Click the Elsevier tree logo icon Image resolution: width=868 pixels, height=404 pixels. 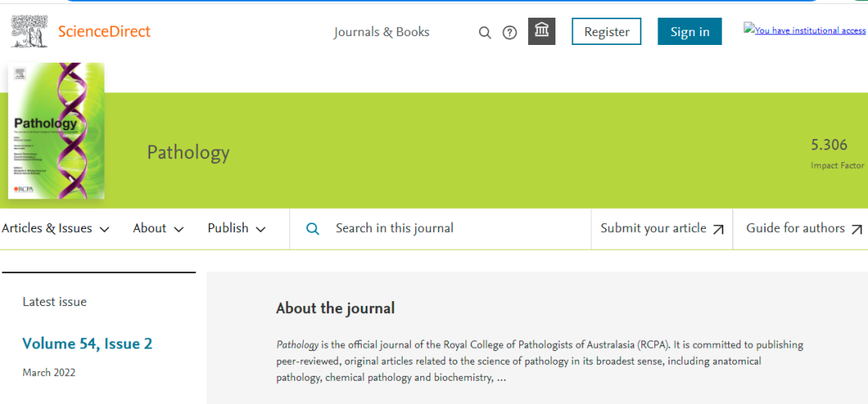pos(29,31)
